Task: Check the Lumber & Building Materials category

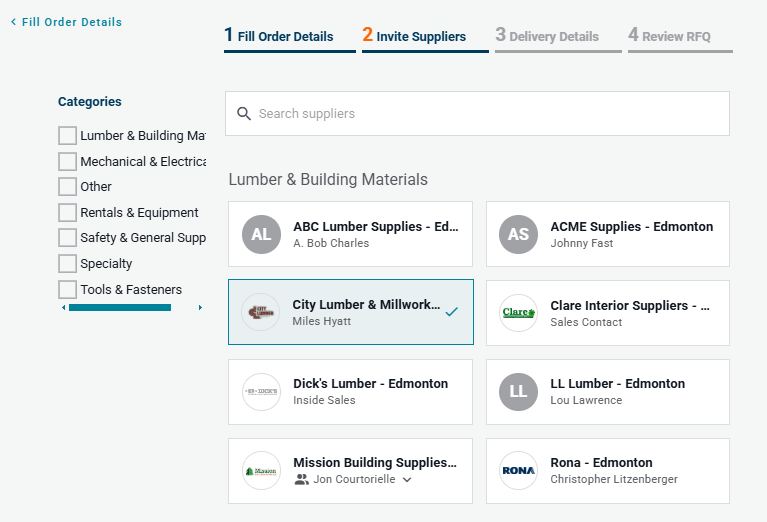Action: click(68, 136)
